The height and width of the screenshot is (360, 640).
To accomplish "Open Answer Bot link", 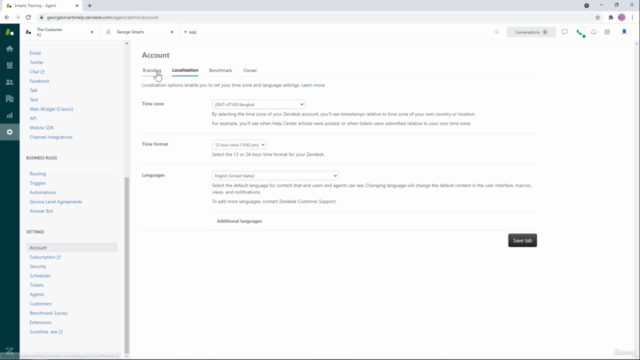I will [x=41, y=211].
